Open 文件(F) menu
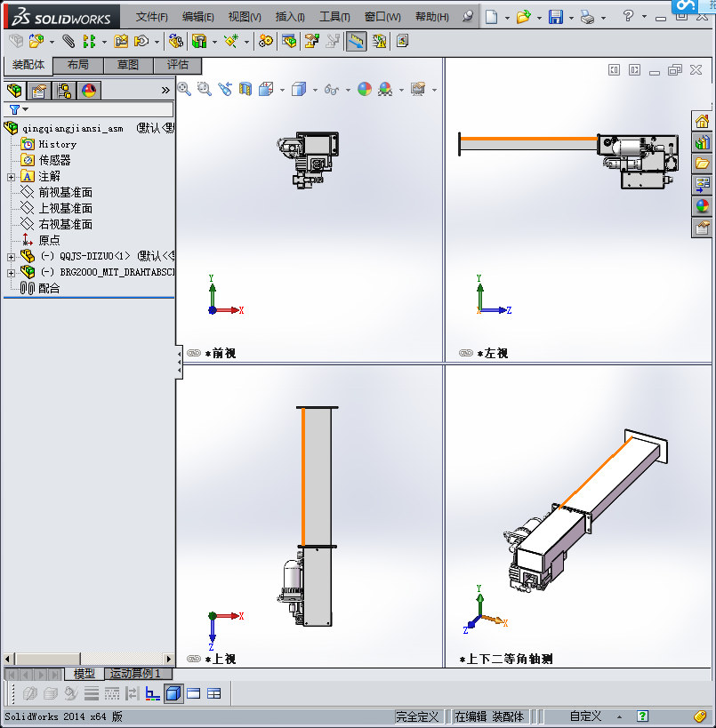 (151, 17)
